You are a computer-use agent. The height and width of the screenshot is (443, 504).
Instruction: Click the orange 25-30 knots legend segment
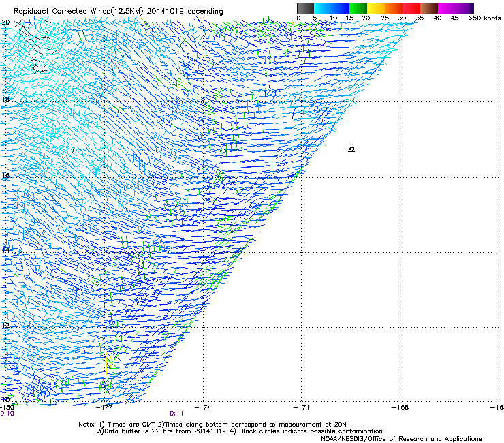click(x=394, y=8)
